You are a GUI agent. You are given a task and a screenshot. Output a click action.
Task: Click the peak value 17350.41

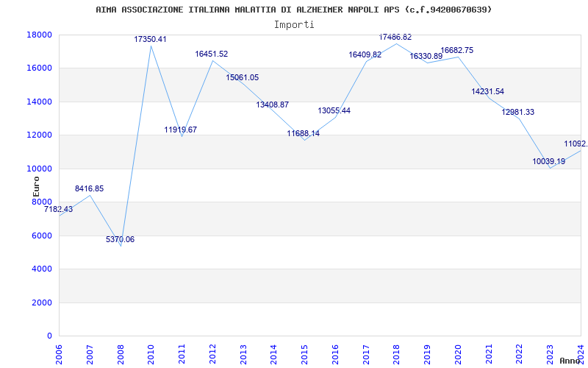tap(151, 40)
